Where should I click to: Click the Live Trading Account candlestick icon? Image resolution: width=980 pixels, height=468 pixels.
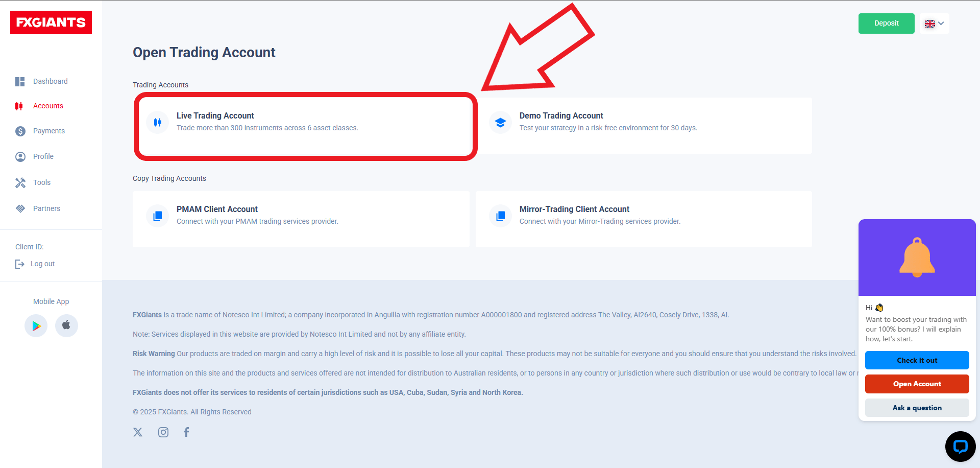tap(158, 122)
